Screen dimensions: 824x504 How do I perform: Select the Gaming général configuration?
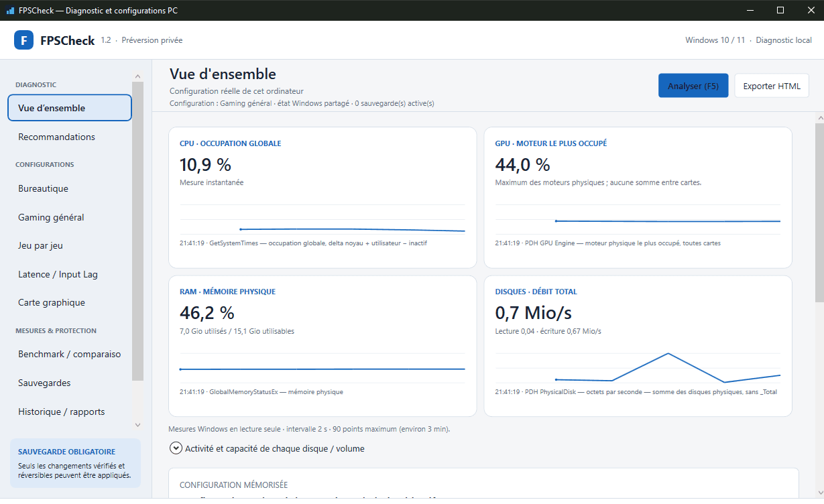pos(70,217)
